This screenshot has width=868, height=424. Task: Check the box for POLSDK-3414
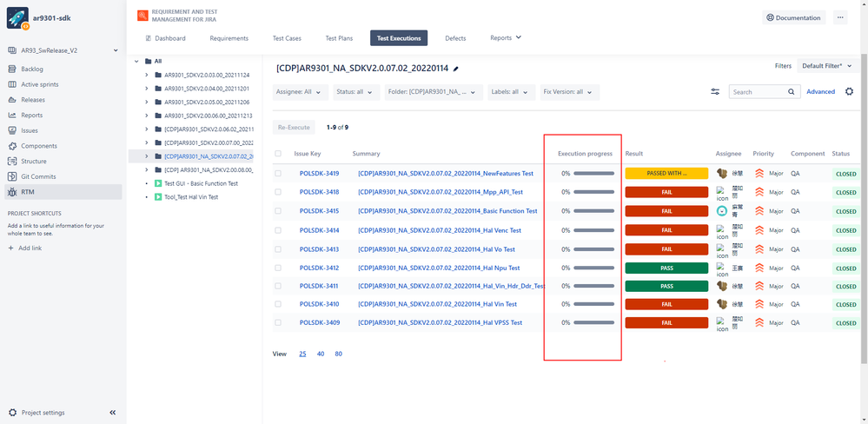coord(278,230)
